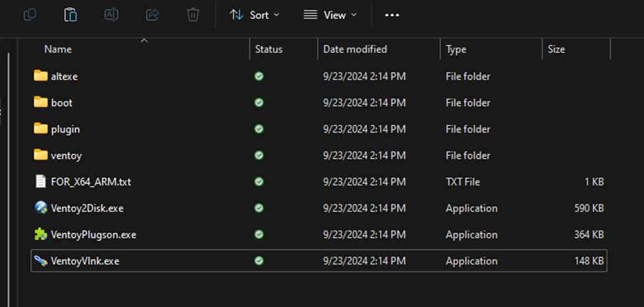The width and height of the screenshot is (644, 307).
Task: Select the plugin folder row
Action: pyautogui.click(x=65, y=129)
